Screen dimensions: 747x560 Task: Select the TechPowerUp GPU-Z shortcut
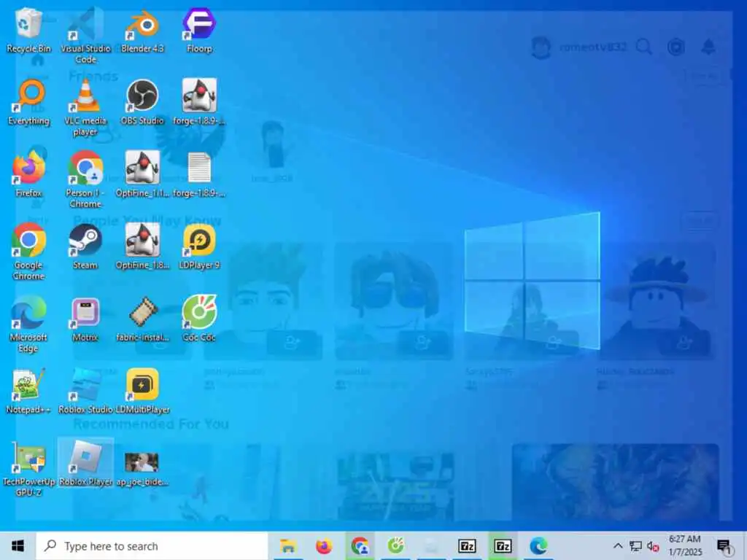[28, 468]
